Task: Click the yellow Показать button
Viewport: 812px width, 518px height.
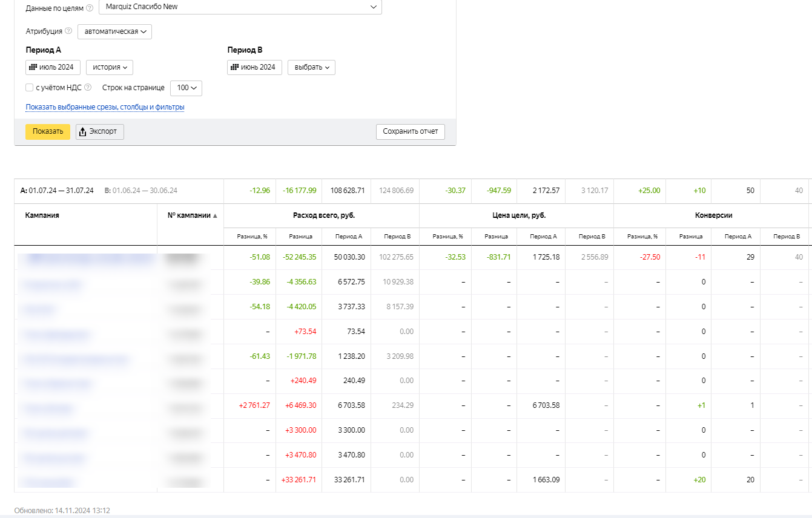Action: pyautogui.click(x=48, y=132)
